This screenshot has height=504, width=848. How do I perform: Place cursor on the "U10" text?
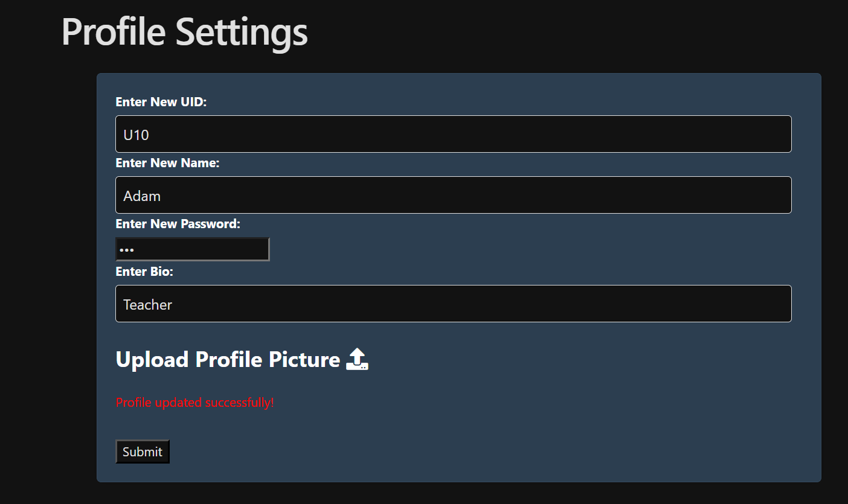[x=137, y=135]
